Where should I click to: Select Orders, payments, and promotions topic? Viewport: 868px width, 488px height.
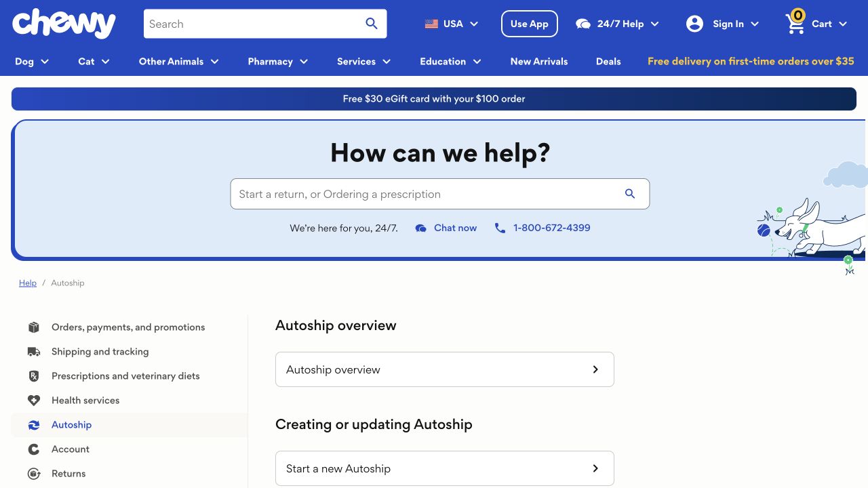point(128,327)
